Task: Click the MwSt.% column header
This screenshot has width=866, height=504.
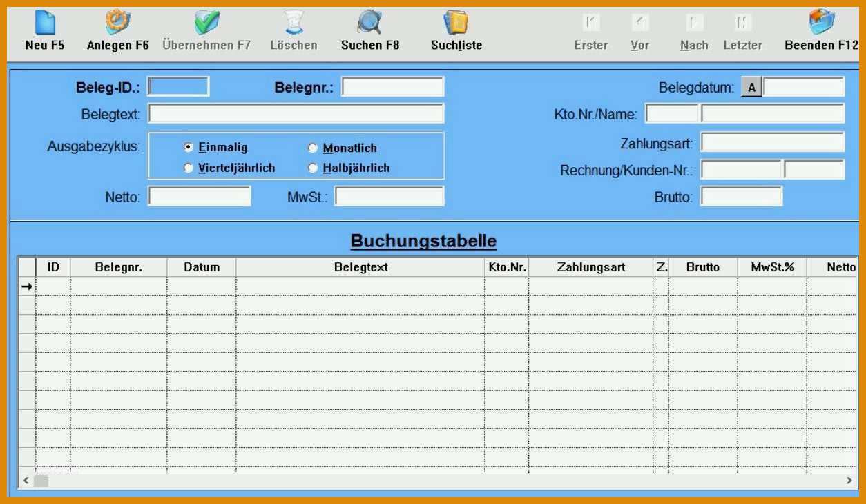Action: [772, 267]
